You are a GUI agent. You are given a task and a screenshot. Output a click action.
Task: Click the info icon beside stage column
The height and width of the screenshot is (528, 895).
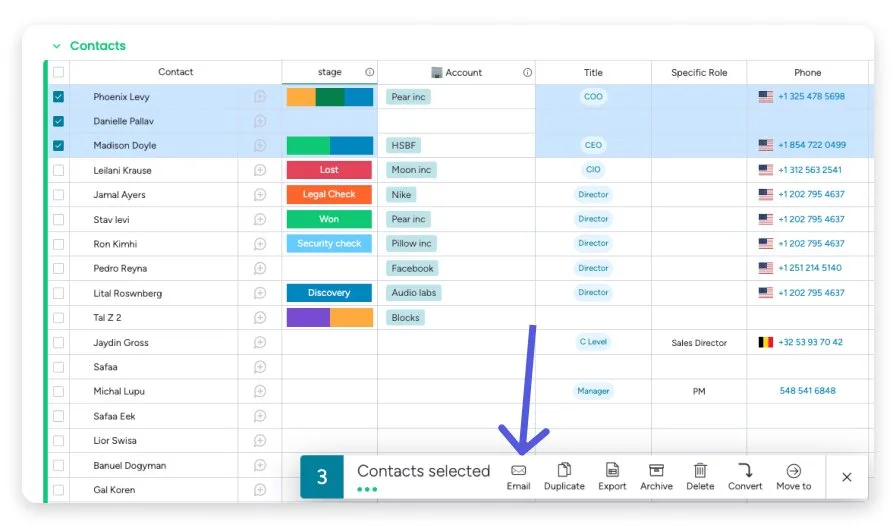pyautogui.click(x=370, y=72)
